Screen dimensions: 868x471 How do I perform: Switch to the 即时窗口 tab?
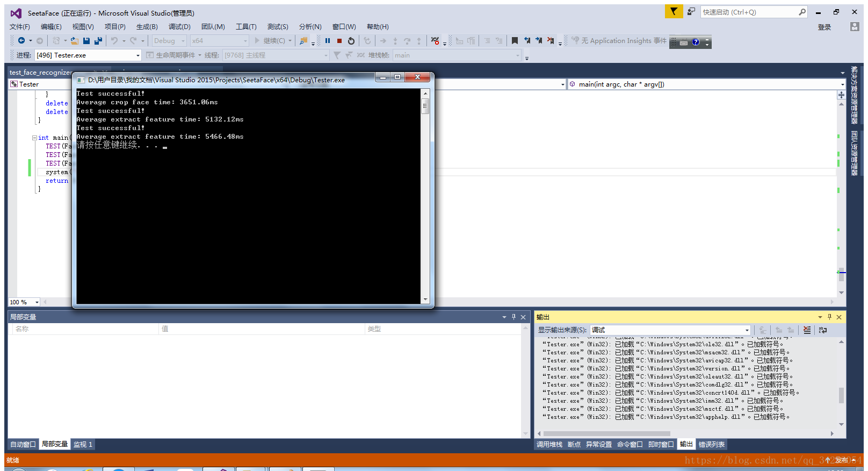pyautogui.click(x=661, y=444)
